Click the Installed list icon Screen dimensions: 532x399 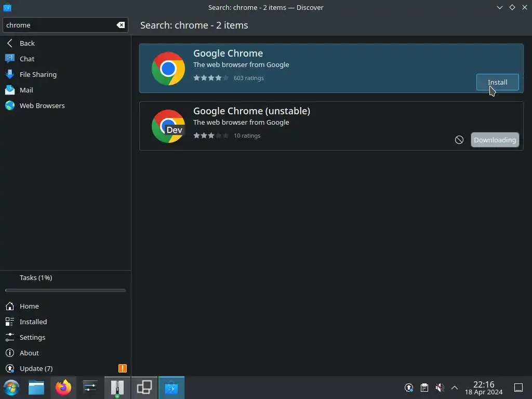click(x=10, y=322)
